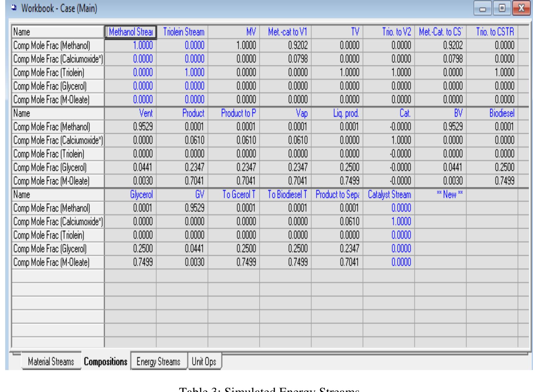Edit Triolein Stream triolein mole fraction 1.0000
The height and width of the screenshot is (392, 533).
182,73
